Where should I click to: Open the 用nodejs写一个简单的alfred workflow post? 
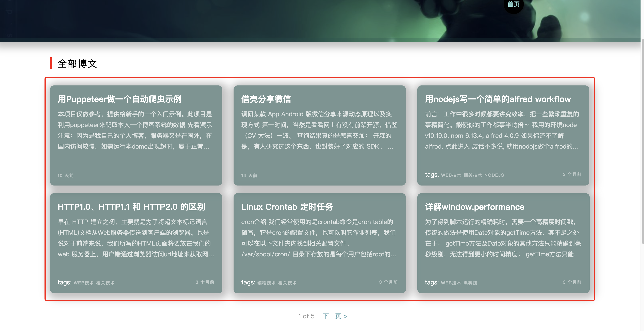[498, 99]
